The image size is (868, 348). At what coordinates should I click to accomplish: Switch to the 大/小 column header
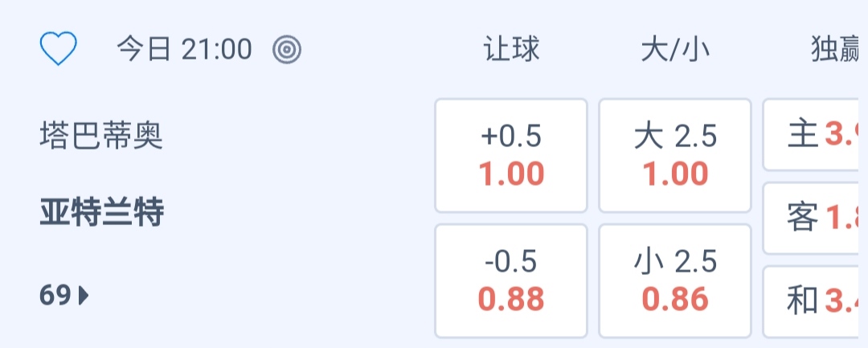tap(675, 50)
